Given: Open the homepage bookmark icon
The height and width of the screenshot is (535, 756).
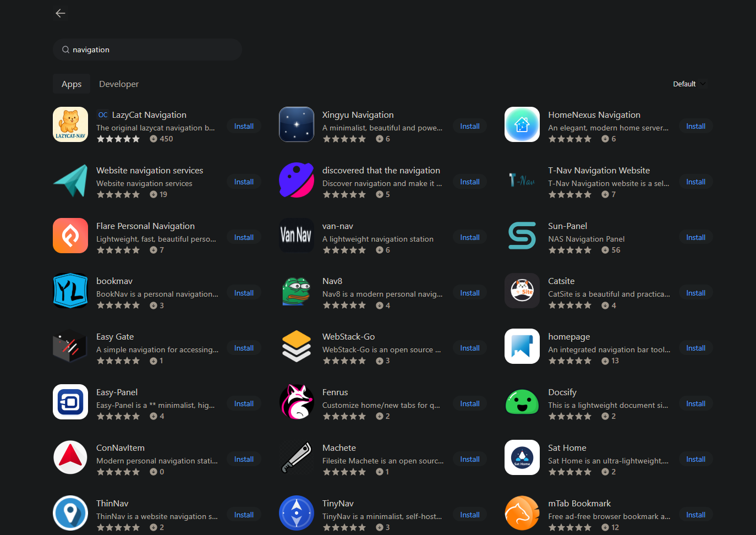Looking at the screenshot, I should (522, 346).
